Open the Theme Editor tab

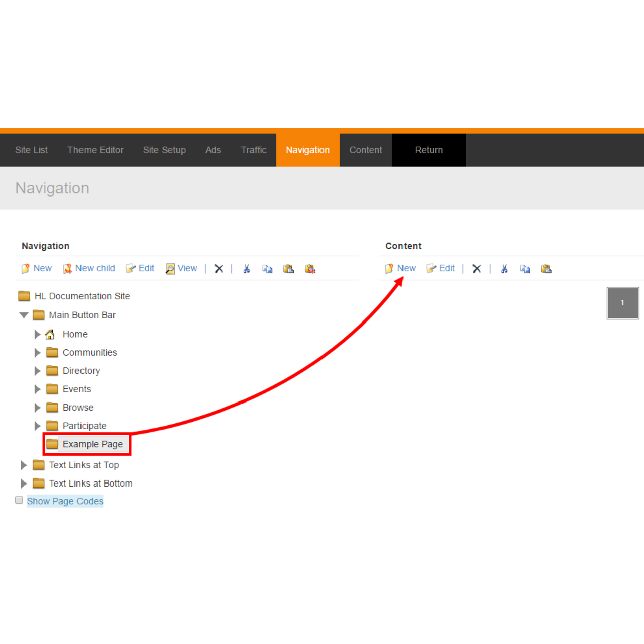pos(95,150)
